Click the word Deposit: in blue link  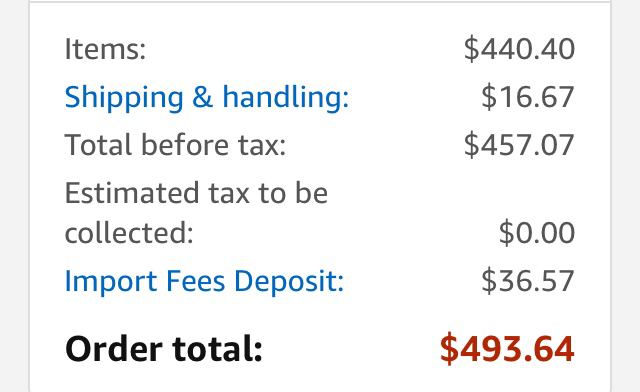click(x=289, y=281)
